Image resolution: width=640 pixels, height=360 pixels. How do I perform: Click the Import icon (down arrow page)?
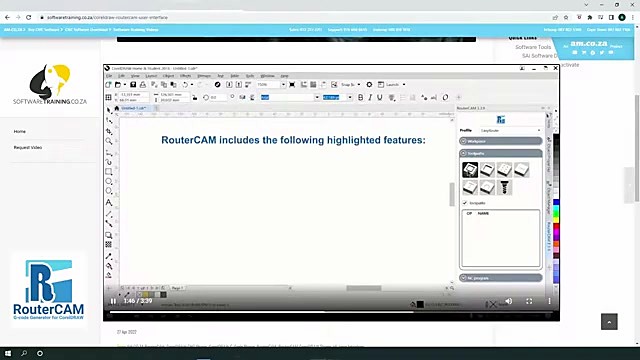click(229, 84)
